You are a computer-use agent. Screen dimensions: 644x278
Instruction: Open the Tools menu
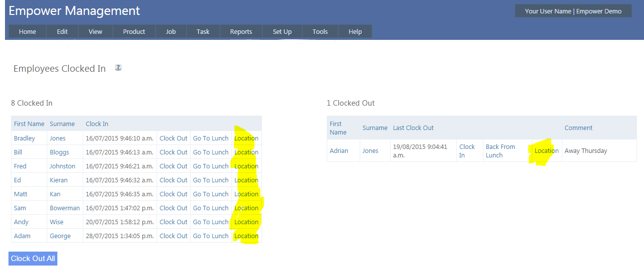click(x=320, y=31)
